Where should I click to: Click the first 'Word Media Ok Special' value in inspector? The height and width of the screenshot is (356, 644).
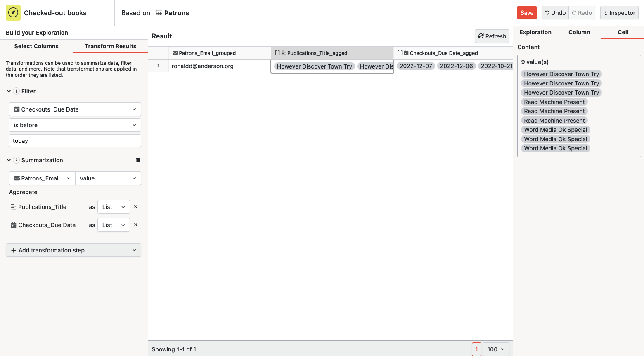tap(556, 130)
